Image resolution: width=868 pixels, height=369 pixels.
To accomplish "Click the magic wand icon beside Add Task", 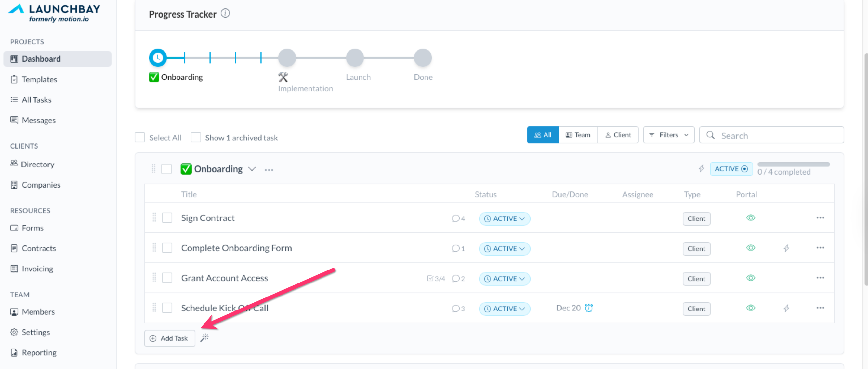I will coord(205,338).
